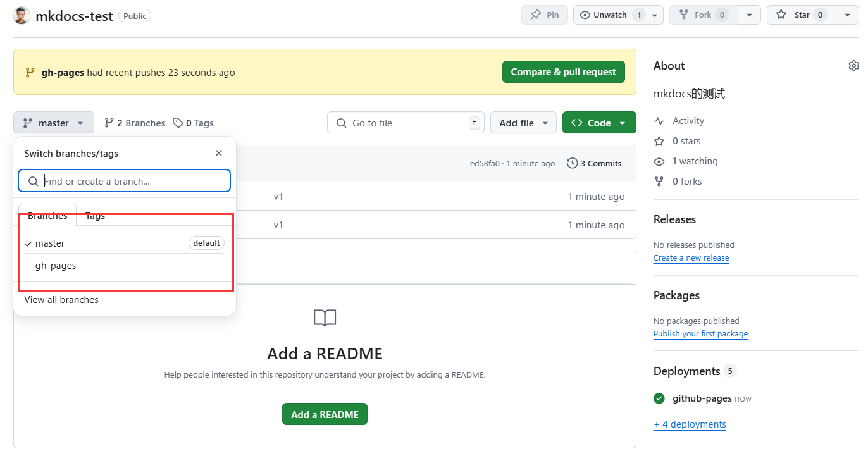
Task: Click inside Find or create a branch field
Action: coord(125,181)
